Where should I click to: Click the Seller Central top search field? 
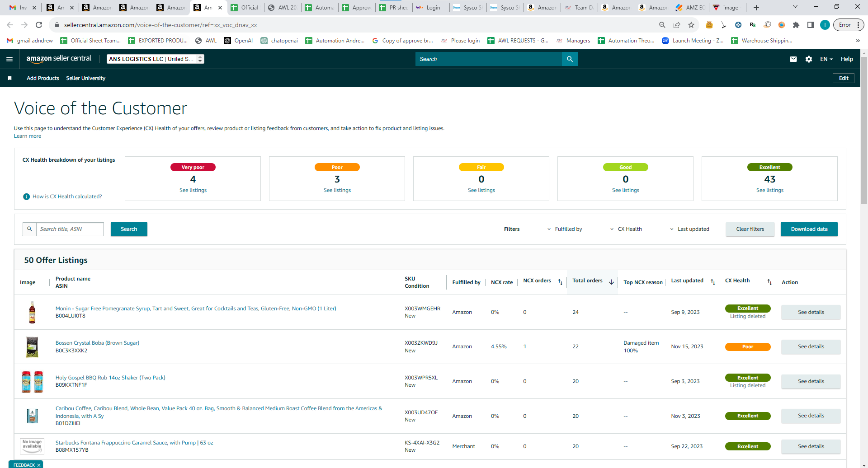489,59
